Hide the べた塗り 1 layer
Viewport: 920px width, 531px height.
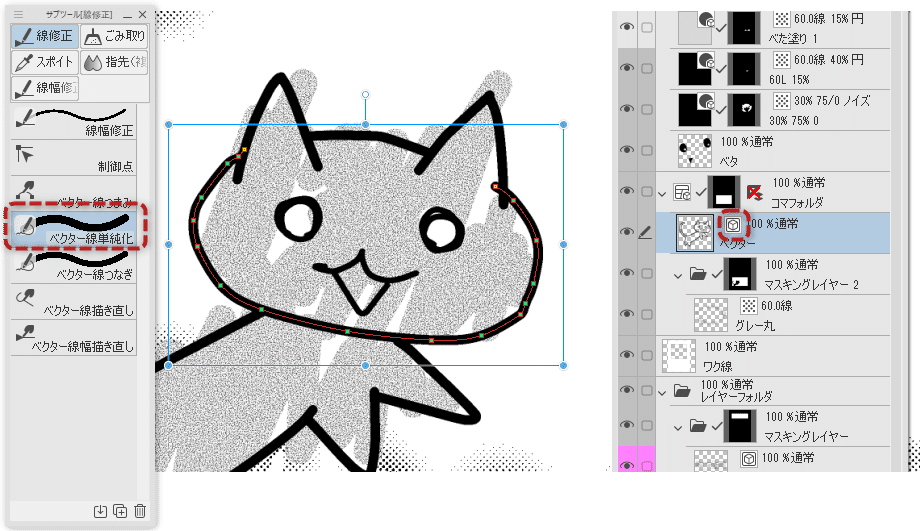(627, 27)
